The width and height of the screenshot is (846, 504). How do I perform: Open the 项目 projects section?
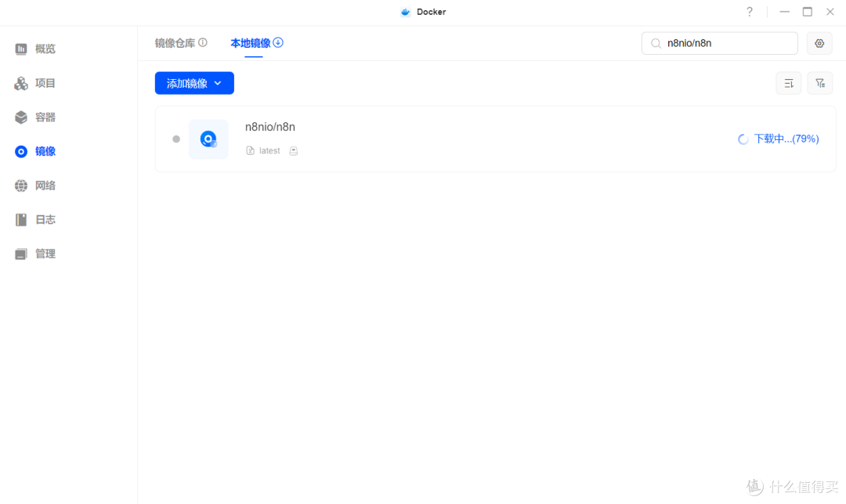tap(35, 83)
